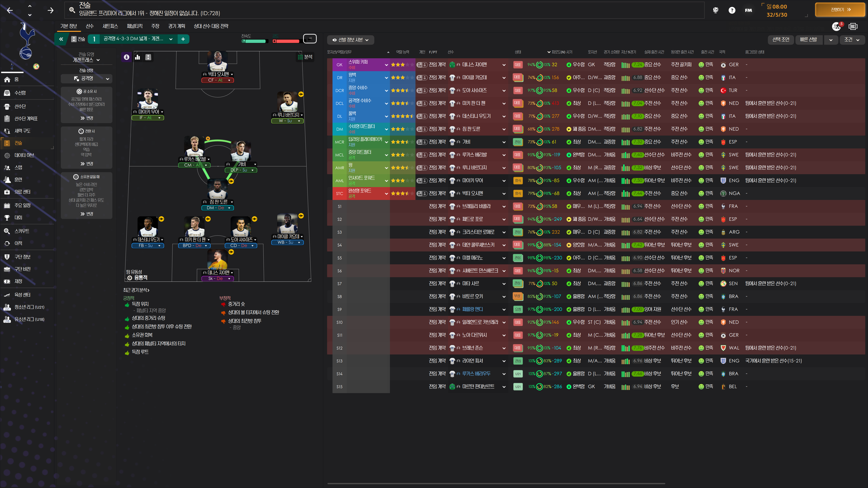Click the swap players arrows icon

[310, 39]
